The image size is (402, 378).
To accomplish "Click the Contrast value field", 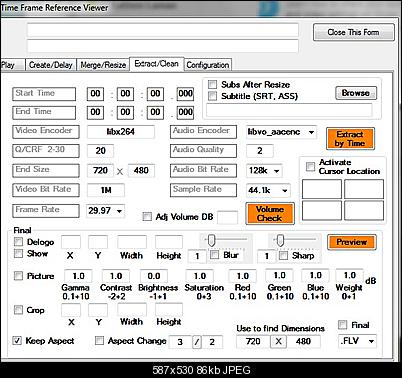I will (116, 276).
